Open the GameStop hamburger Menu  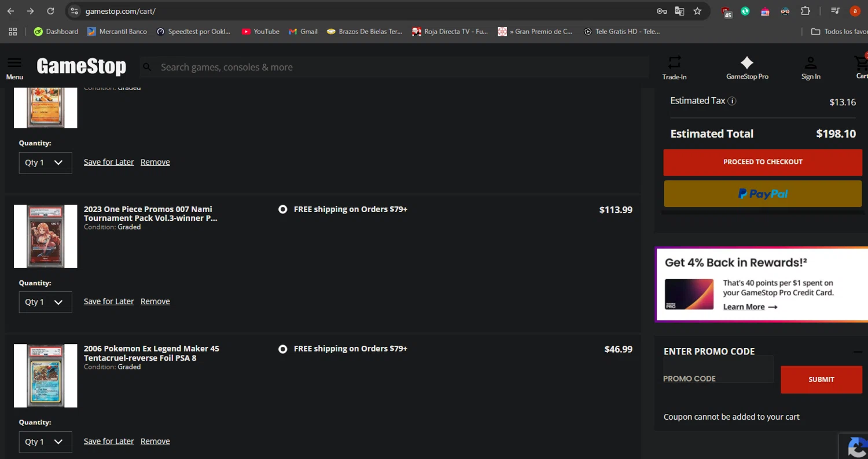pyautogui.click(x=14, y=68)
